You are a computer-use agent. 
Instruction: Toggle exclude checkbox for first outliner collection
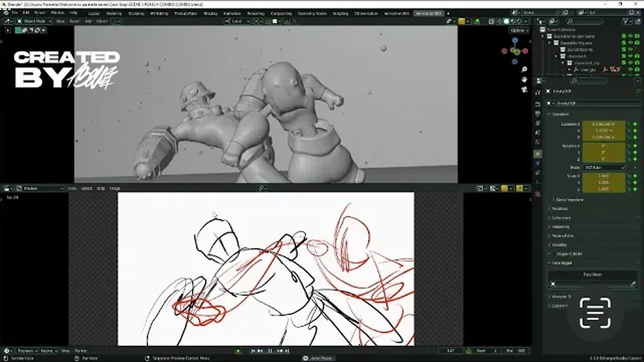pos(624,36)
